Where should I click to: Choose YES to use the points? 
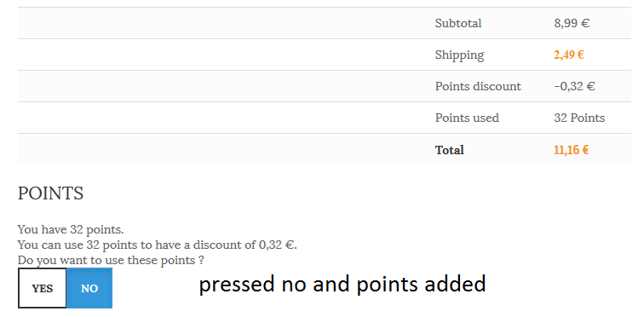[43, 288]
